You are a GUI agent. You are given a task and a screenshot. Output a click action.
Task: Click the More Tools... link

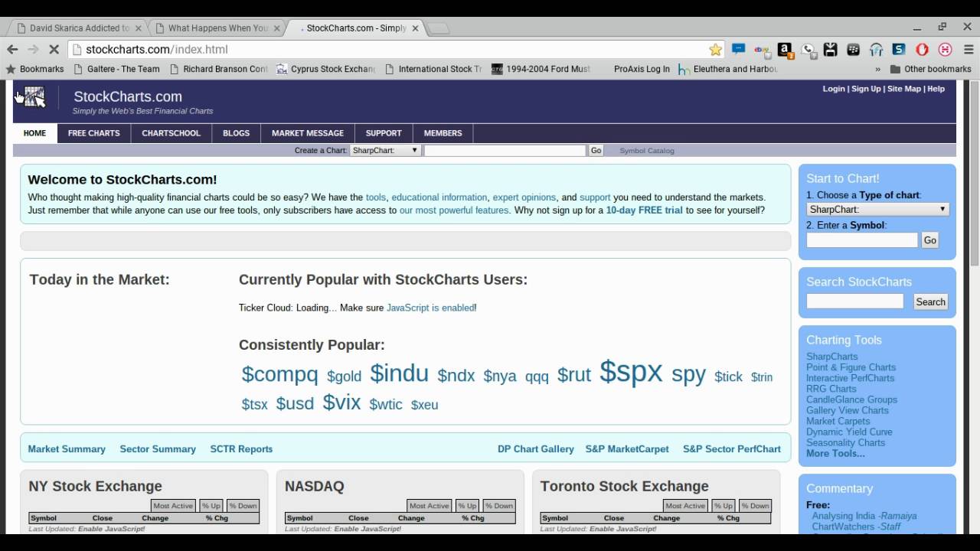[x=835, y=453]
